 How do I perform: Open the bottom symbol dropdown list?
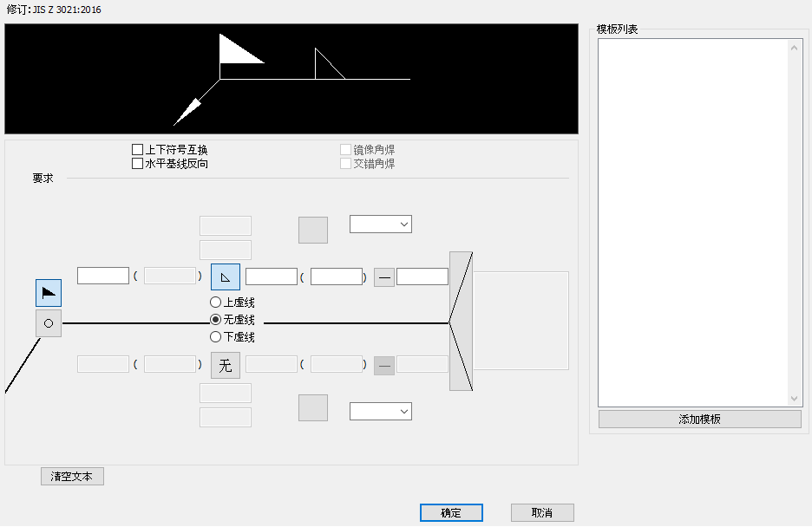[x=380, y=411]
